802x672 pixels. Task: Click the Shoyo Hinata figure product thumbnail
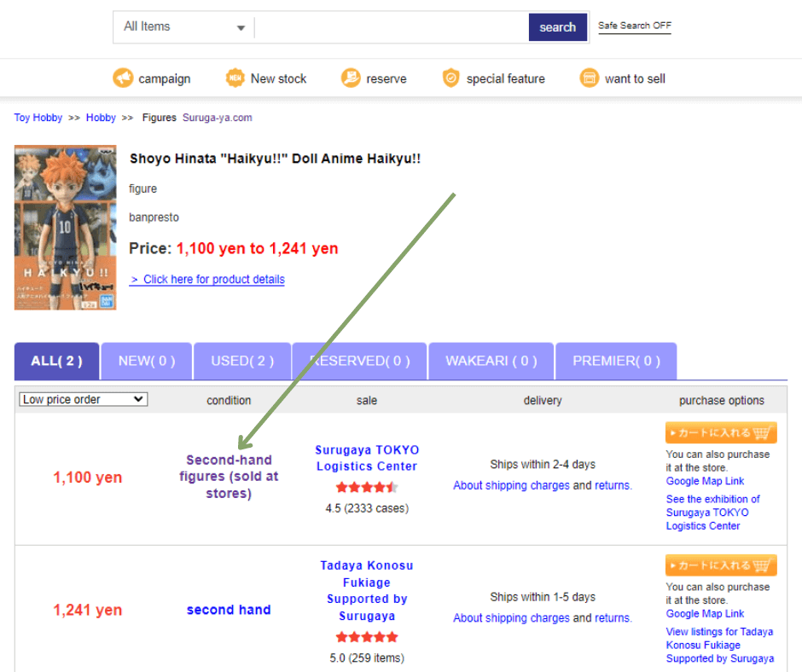[66, 228]
